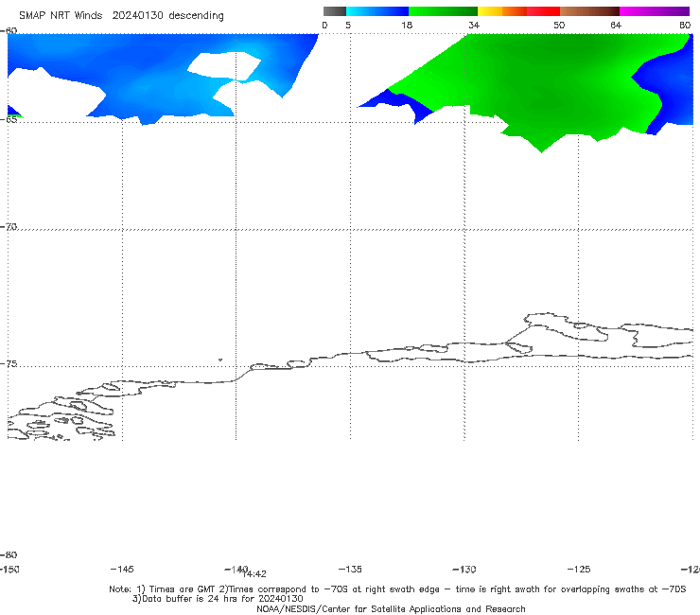The width and height of the screenshot is (700, 615).
Task: Click longitude label '-130'
Action: click(464, 569)
